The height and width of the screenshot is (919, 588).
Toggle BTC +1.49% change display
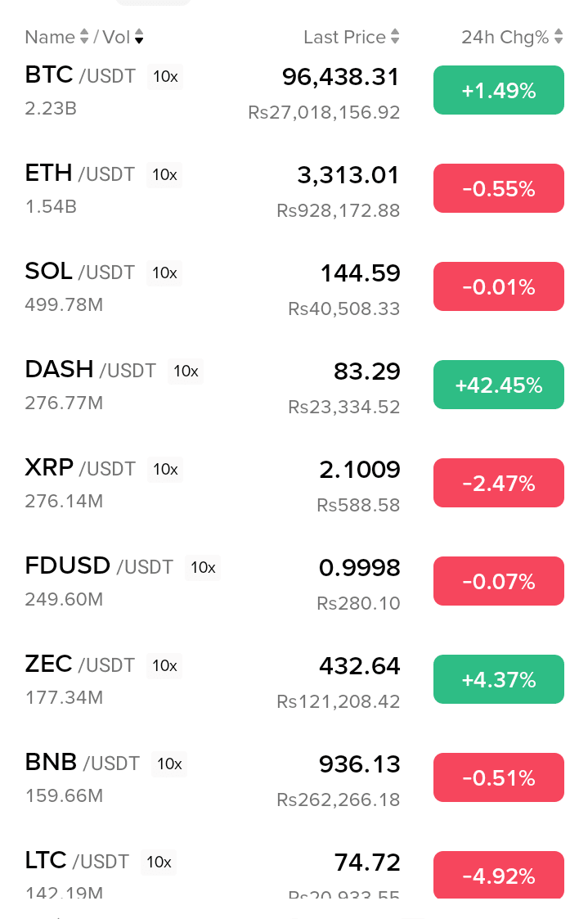tap(498, 90)
